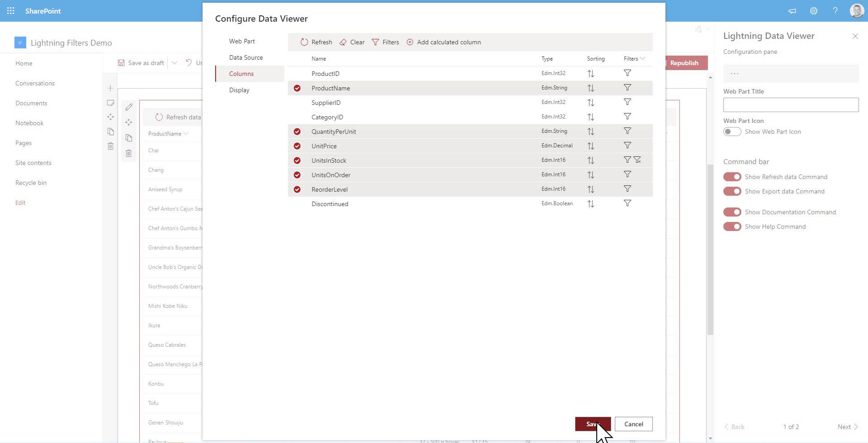868x443 pixels.
Task: Click the Lightning Filters Demo site logo
Action: point(20,42)
